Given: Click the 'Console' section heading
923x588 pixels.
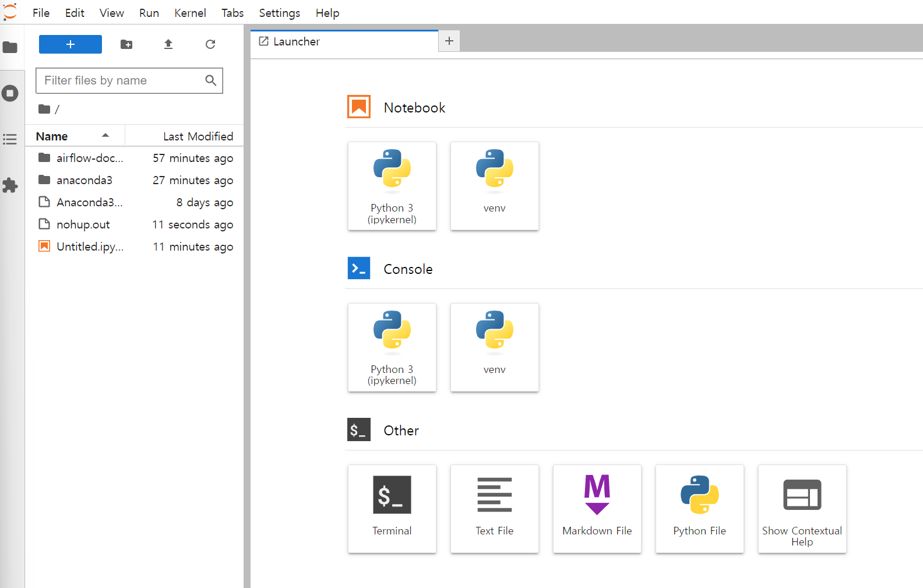Looking at the screenshot, I should (408, 269).
